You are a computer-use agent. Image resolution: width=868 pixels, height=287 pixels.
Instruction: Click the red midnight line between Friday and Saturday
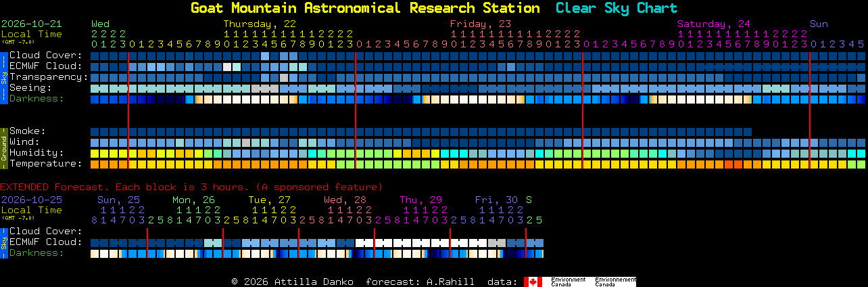582,110
